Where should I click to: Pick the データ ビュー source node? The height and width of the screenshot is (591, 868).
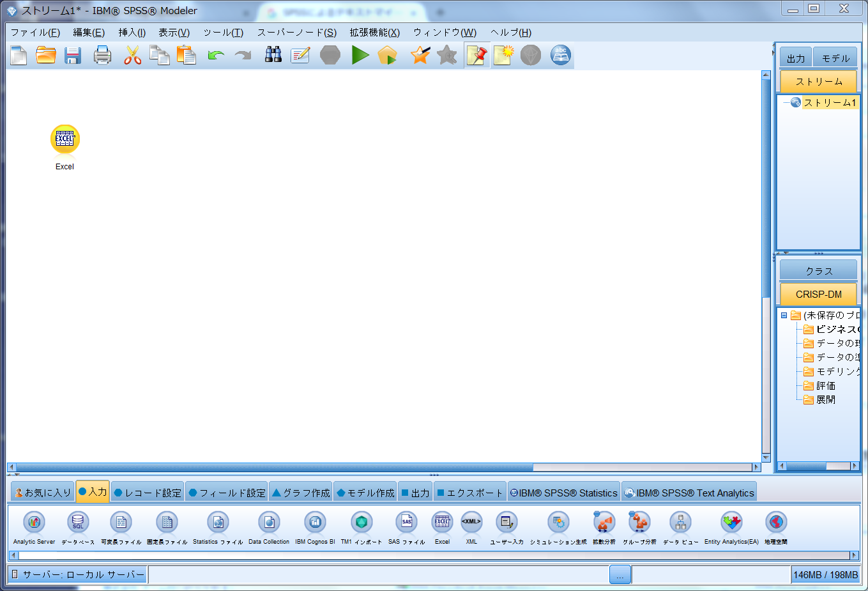tap(680, 523)
